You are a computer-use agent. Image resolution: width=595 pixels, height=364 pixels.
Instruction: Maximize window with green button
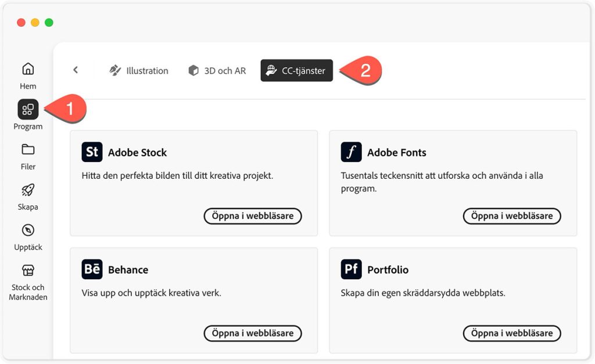tap(49, 23)
